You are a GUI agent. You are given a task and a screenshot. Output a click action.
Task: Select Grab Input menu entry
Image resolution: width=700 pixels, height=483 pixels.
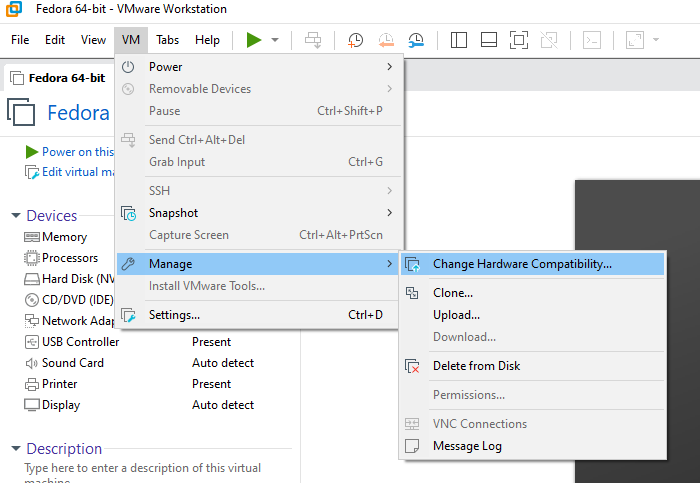[259, 162]
